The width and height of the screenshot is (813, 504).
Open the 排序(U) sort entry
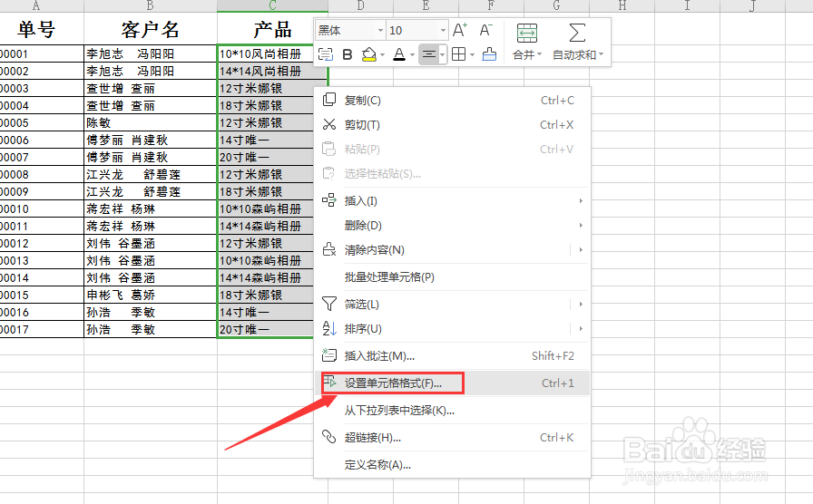click(x=452, y=328)
